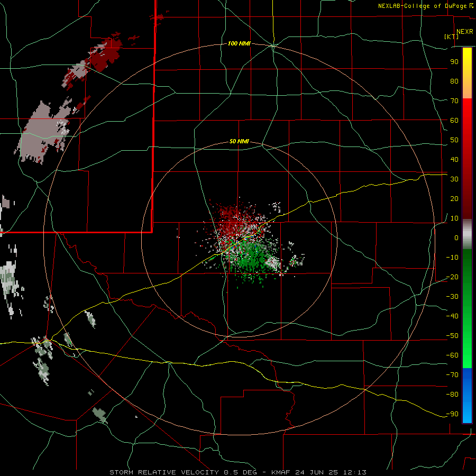The width and height of the screenshot is (476, 476).
Task: Click the 0 value on velocity scale
Action: point(456,237)
